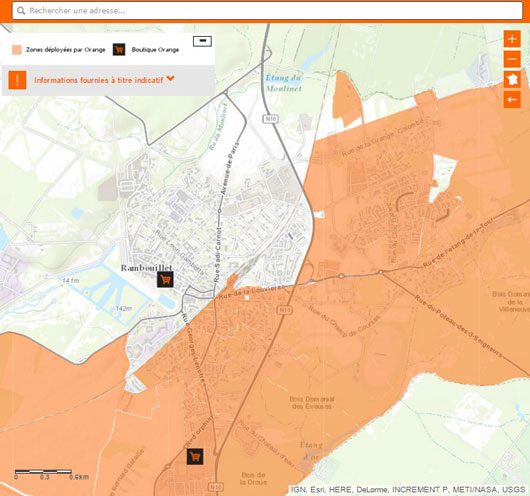This screenshot has width=530, height=496.
Task: Click the zoom in plus button
Action: point(512,39)
